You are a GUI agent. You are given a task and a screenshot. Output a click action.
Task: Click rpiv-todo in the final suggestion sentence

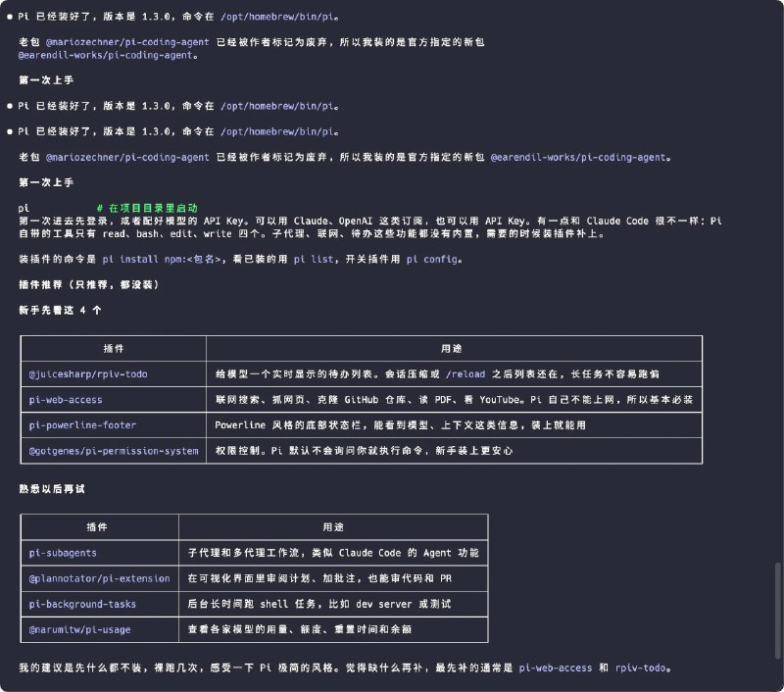(x=641, y=667)
